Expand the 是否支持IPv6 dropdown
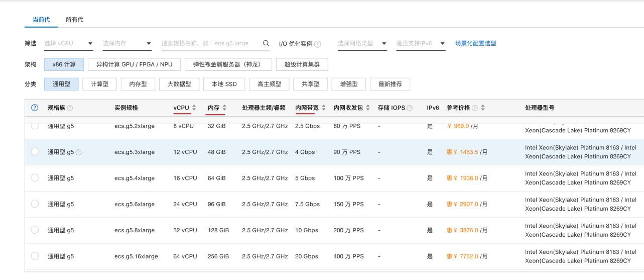Screen dimensions: 644x280 click(421, 43)
